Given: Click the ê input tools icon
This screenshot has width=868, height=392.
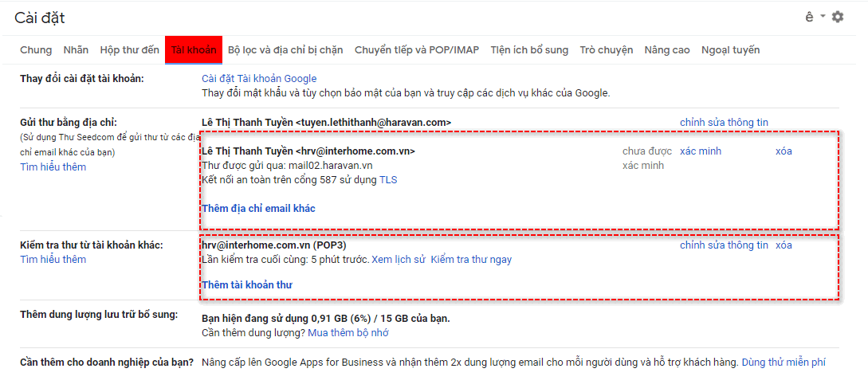Looking at the screenshot, I should pyautogui.click(x=809, y=17).
